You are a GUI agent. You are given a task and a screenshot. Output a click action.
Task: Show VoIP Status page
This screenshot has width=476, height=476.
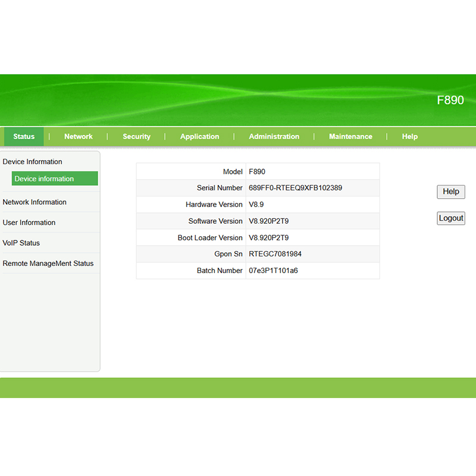click(x=21, y=243)
